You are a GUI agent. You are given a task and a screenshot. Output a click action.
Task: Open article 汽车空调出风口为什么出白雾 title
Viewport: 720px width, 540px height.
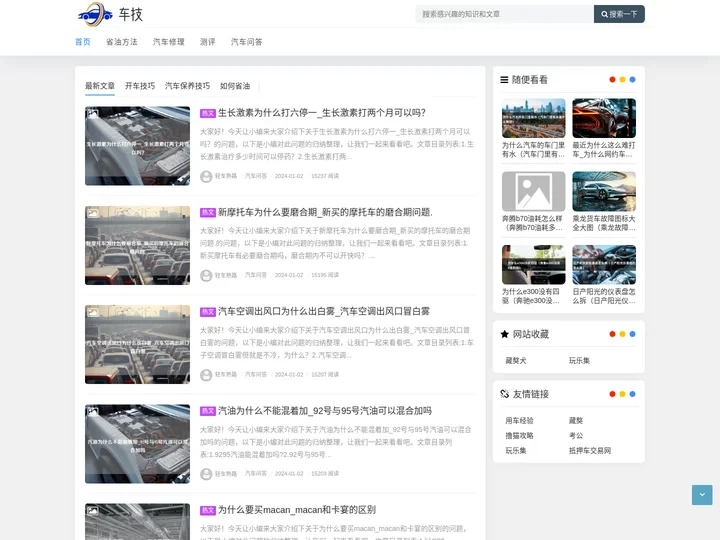[x=324, y=311]
